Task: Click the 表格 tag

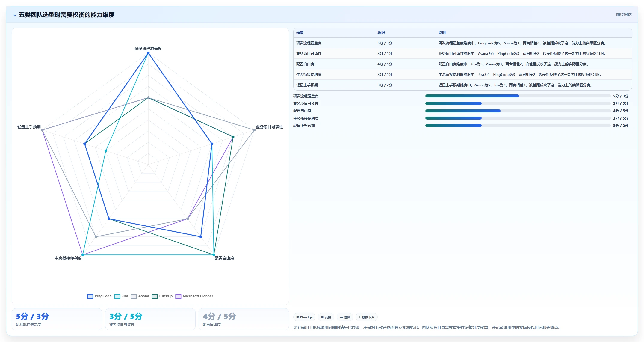Action: pos(326,317)
